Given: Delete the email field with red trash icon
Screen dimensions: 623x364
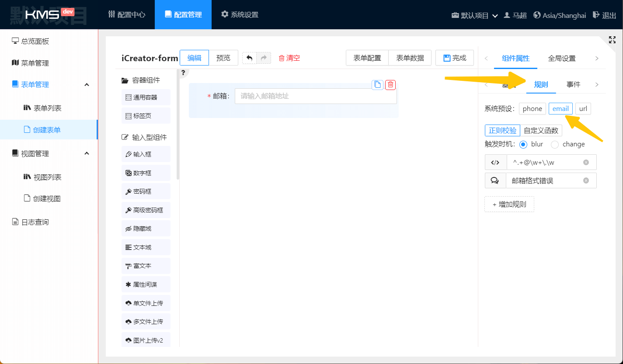Looking at the screenshot, I should 390,85.
